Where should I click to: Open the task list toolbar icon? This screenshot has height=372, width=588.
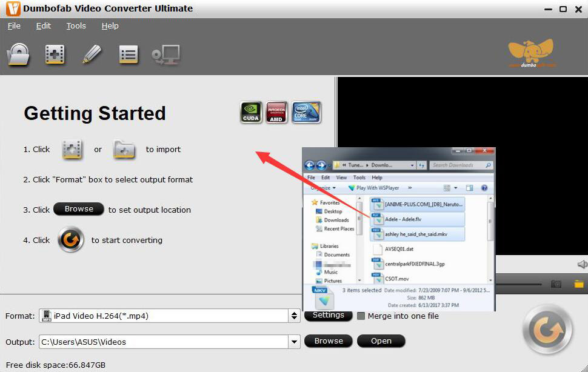(129, 55)
